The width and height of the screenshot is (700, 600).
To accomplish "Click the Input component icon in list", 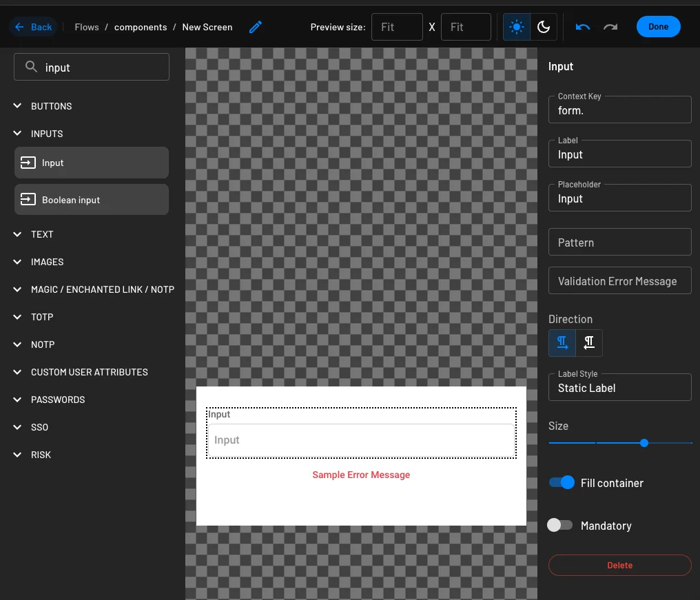I will click(x=28, y=163).
